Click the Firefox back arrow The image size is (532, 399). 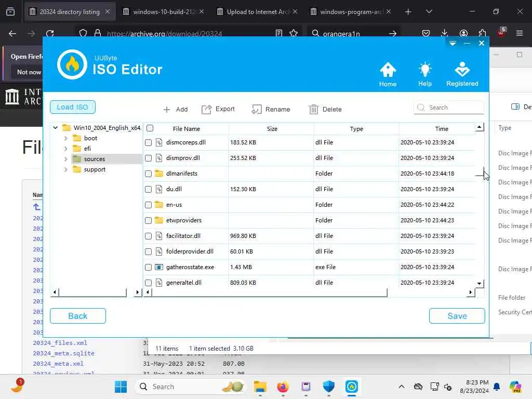point(12,33)
